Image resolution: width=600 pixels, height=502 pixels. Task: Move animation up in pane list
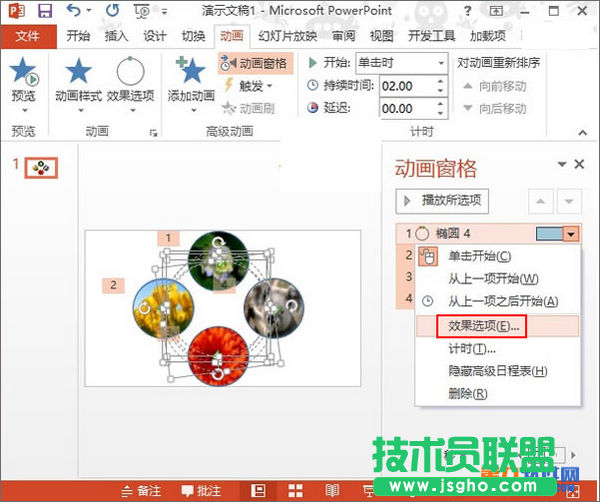pyautogui.click(x=540, y=201)
